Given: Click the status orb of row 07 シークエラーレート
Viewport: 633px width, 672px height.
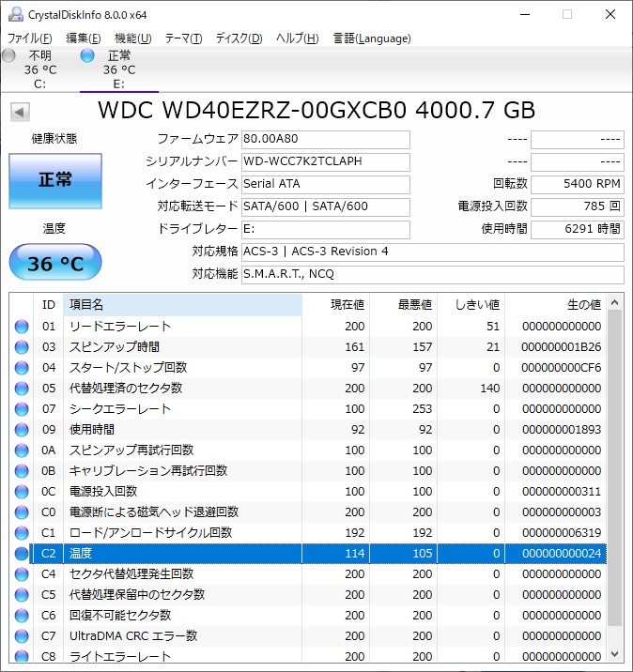Looking at the screenshot, I should tap(22, 409).
